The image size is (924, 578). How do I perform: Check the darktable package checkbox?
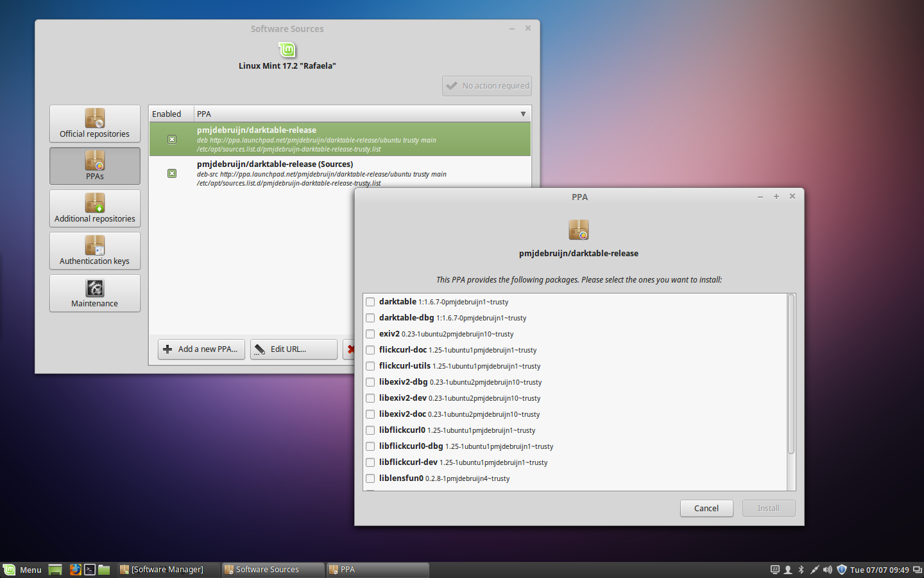(x=370, y=302)
